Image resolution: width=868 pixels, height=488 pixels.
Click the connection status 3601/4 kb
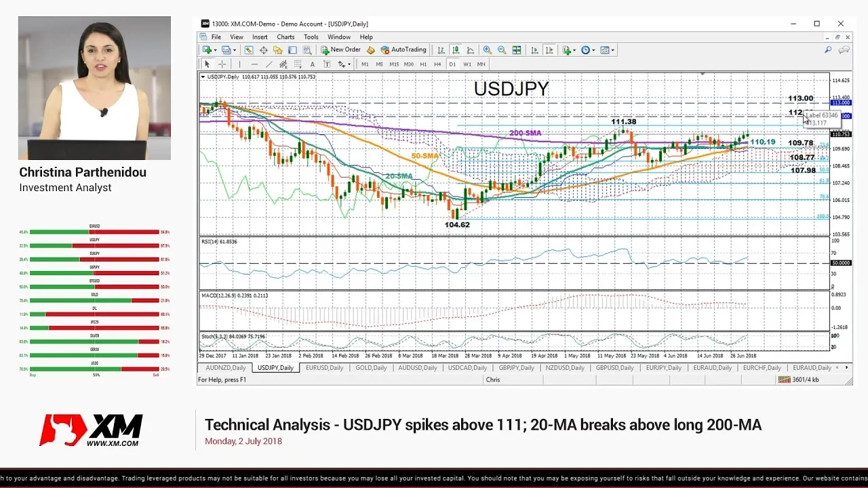798,380
